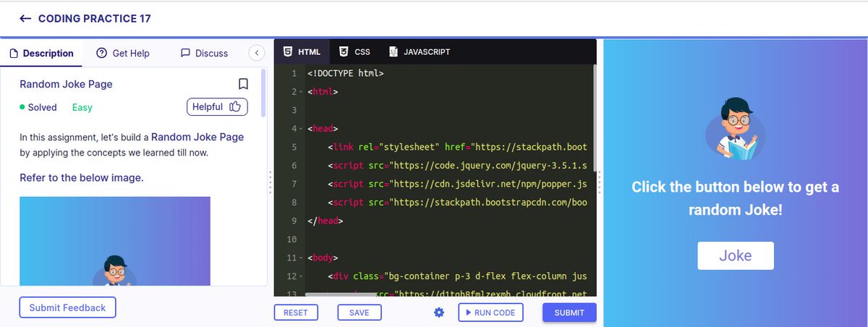Viewport: 868px width, 327px height.
Task: Click the Random Joke Page heading
Action: pyautogui.click(x=66, y=84)
